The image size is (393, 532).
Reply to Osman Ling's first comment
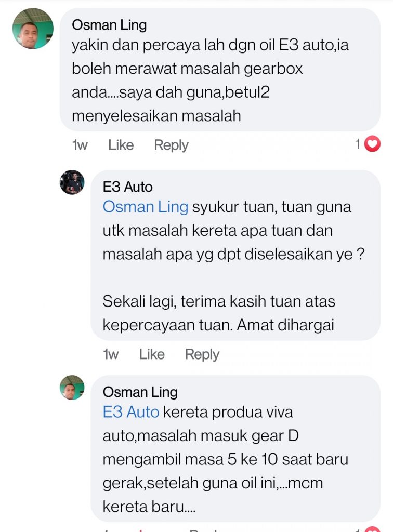coord(171,145)
